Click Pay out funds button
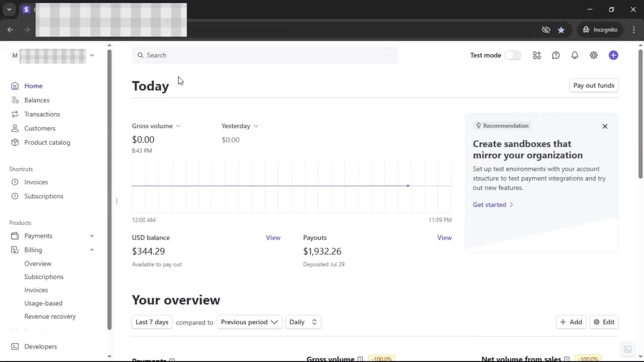 click(593, 85)
